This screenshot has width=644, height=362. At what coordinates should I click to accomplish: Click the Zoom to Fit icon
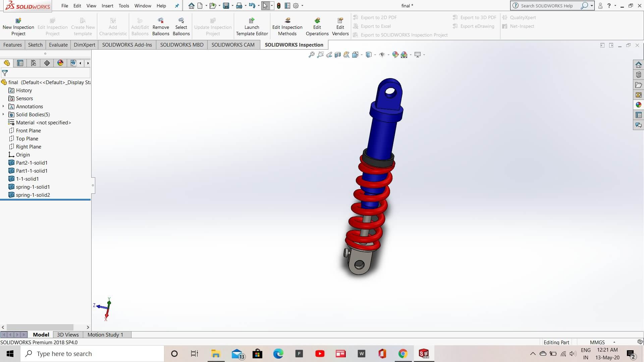(x=311, y=55)
